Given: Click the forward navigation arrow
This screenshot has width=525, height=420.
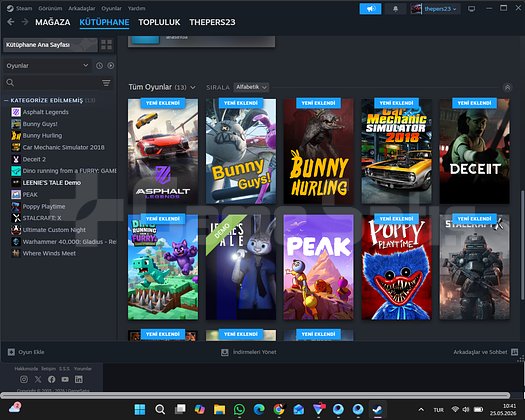Looking at the screenshot, I should [x=25, y=22].
